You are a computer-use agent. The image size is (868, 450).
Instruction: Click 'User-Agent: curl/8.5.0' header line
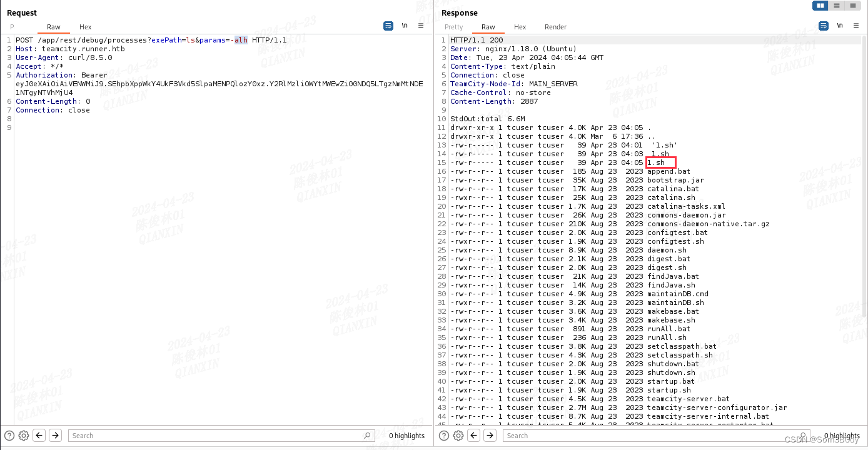[x=64, y=57]
